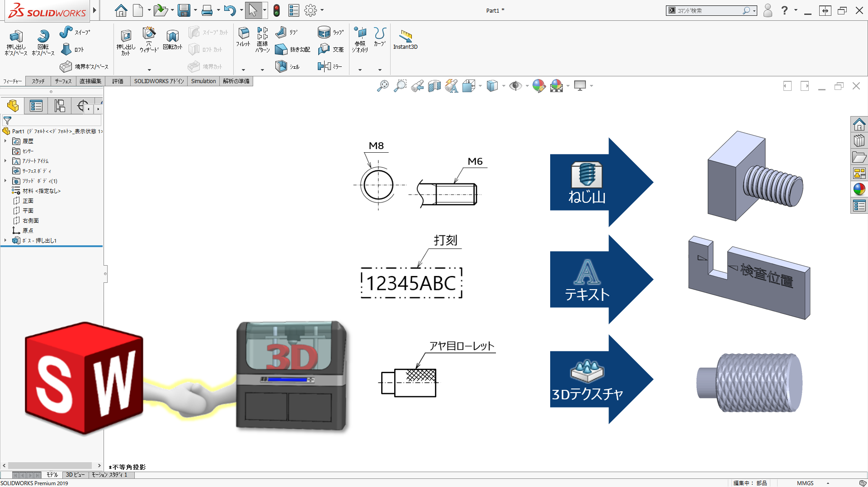The width and height of the screenshot is (868, 487).
Task: Open the Surface ribbon tab
Action: 63,81
